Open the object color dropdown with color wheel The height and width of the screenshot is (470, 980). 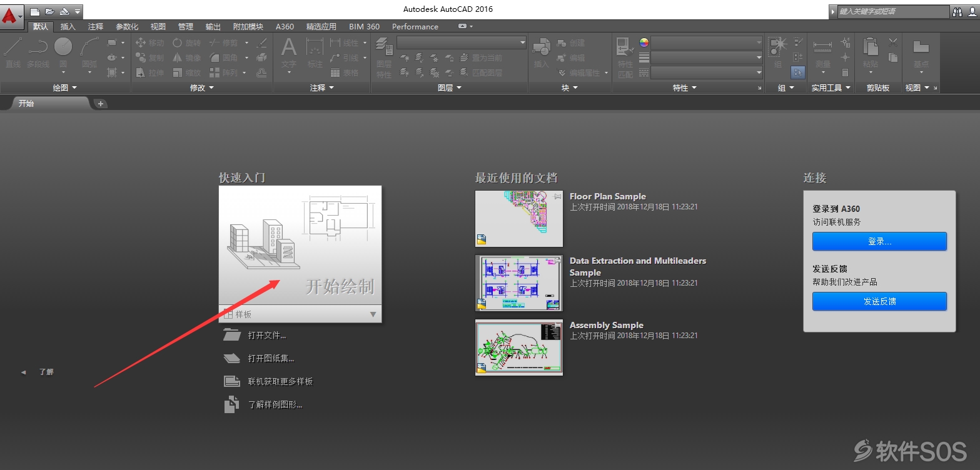[707, 42]
